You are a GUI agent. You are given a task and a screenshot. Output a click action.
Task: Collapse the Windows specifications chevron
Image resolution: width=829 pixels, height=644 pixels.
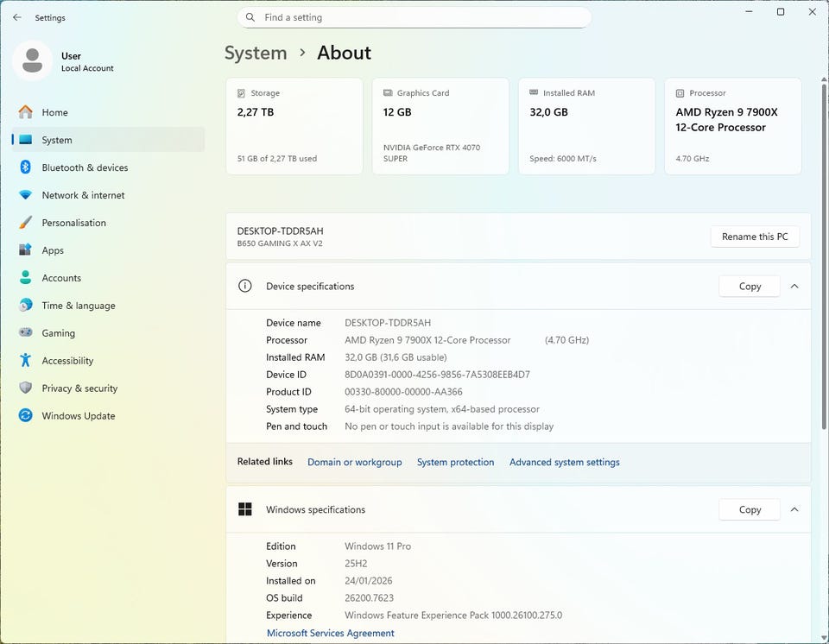(x=794, y=510)
